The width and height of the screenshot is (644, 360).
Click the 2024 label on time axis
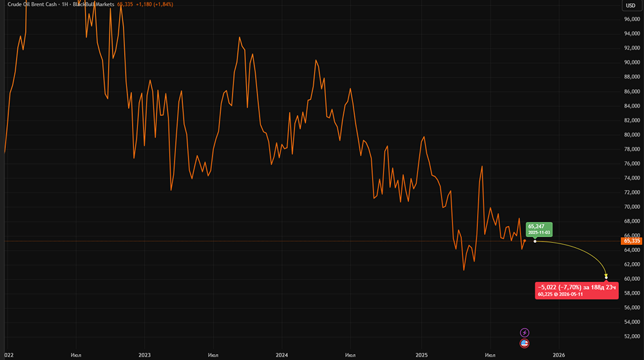282,355
